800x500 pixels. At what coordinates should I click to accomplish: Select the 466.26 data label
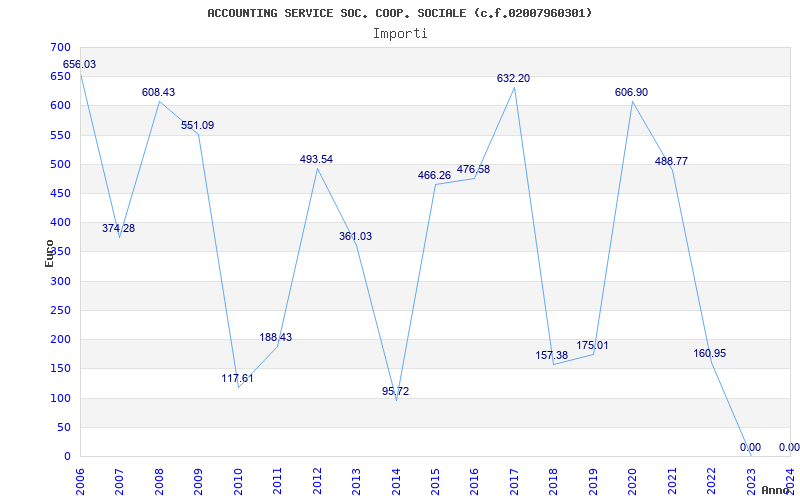(434, 176)
